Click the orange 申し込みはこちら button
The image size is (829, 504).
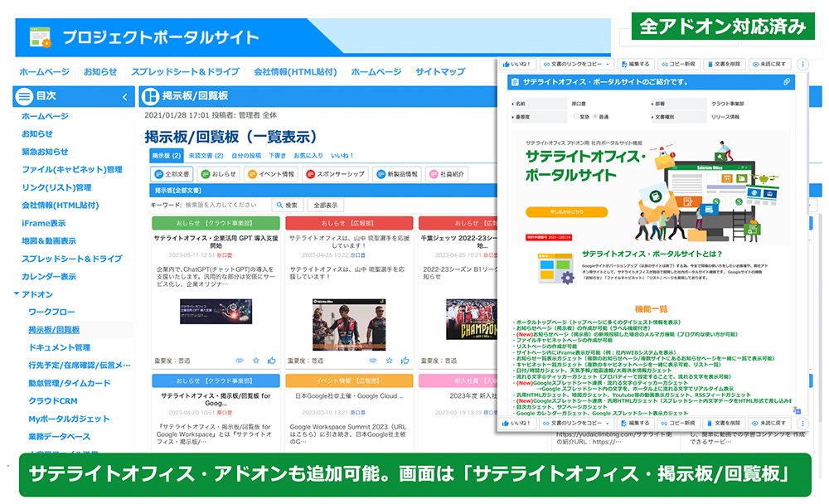click(x=566, y=211)
